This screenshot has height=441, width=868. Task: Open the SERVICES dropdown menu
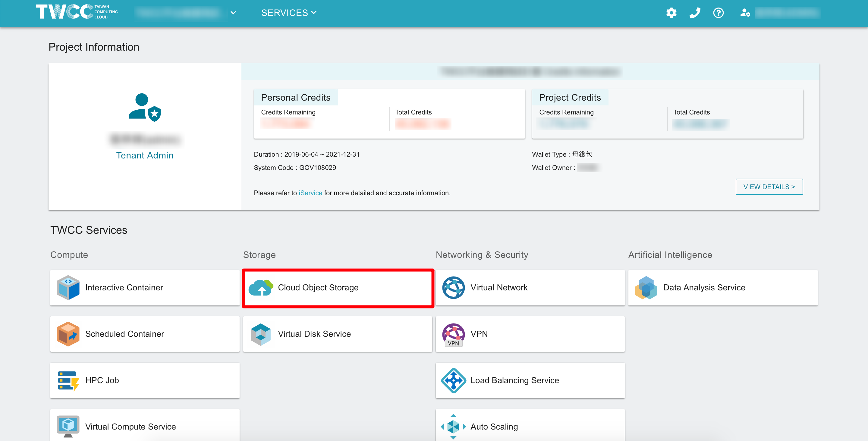click(289, 13)
